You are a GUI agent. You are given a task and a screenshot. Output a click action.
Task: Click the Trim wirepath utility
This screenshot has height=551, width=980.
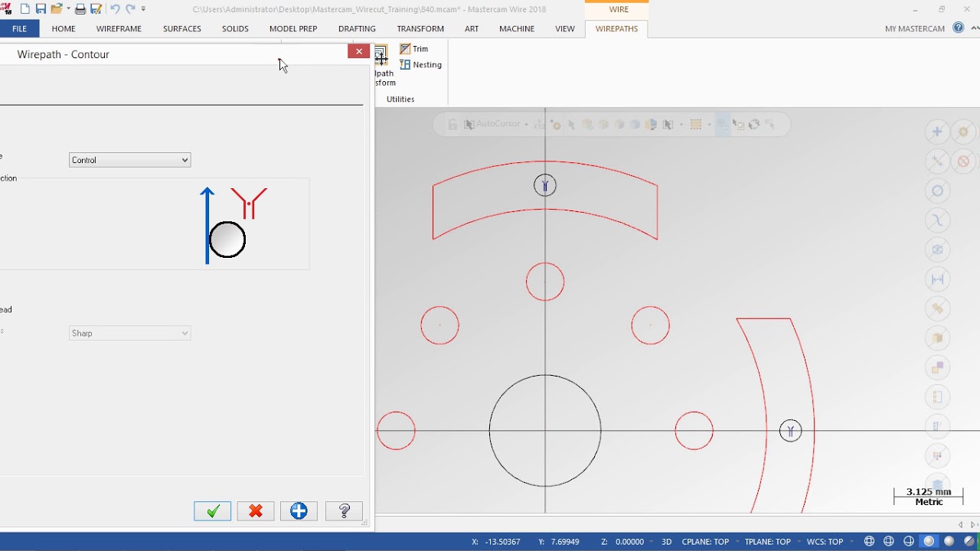[414, 49]
